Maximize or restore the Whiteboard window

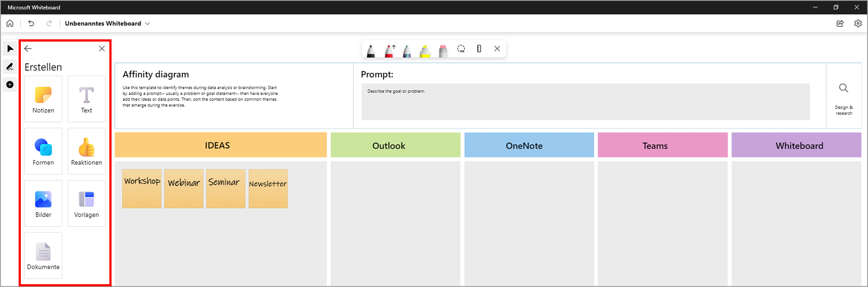pyautogui.click(x=836, y=8)
